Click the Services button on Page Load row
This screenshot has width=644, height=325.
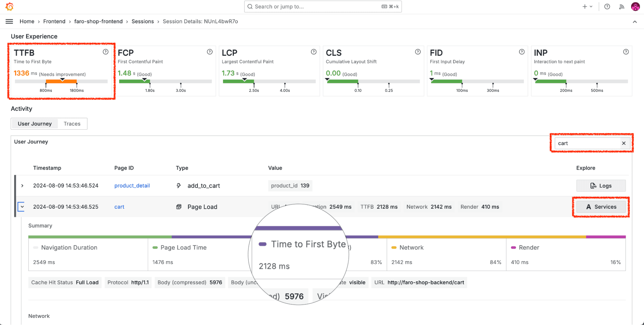coord(601,207)
